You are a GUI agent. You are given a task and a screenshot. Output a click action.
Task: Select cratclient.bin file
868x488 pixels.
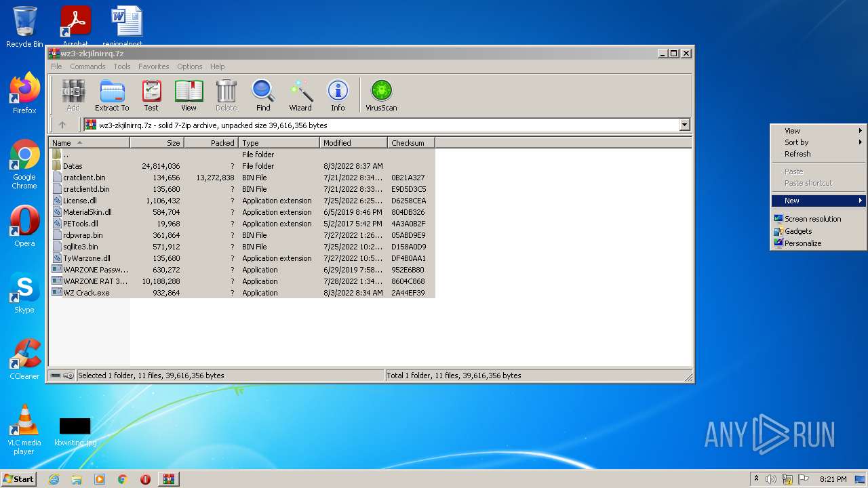point(243,178)
